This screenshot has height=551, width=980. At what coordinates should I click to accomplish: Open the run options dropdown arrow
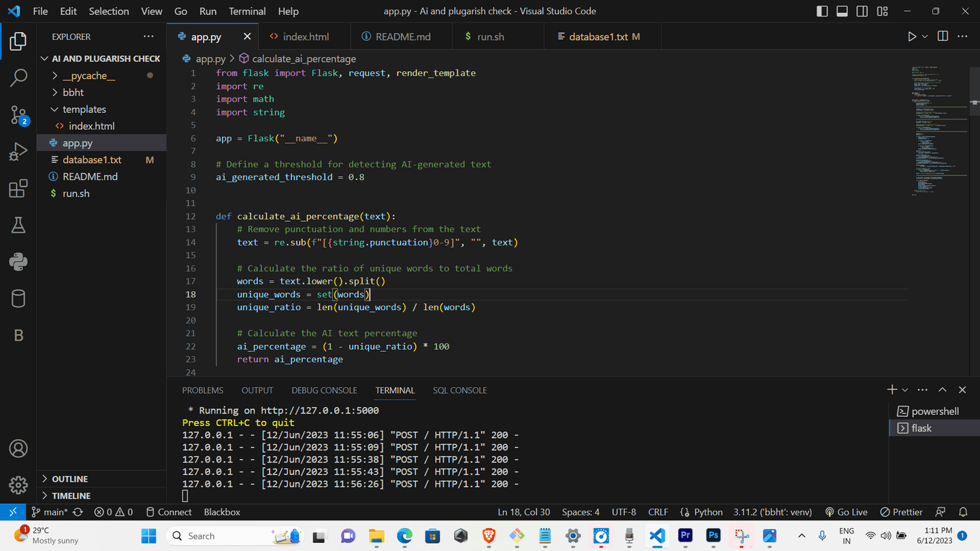tap(925, 37)
